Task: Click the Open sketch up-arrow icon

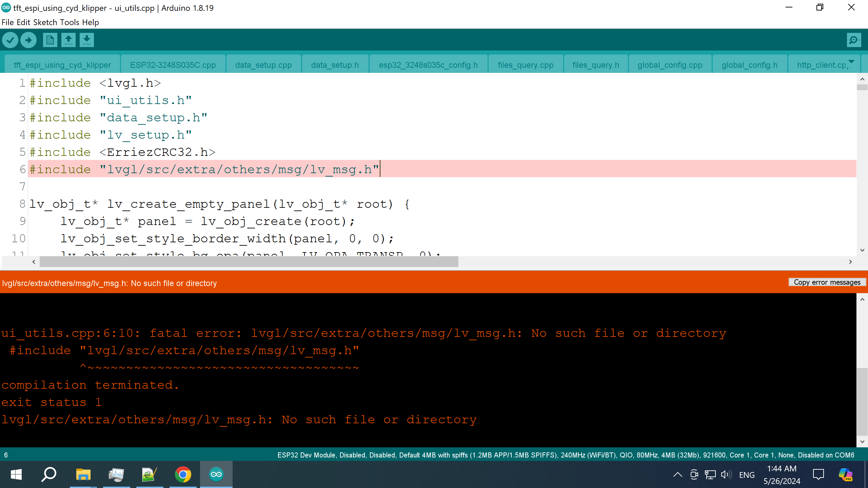Action: click(x=68, y=40)
